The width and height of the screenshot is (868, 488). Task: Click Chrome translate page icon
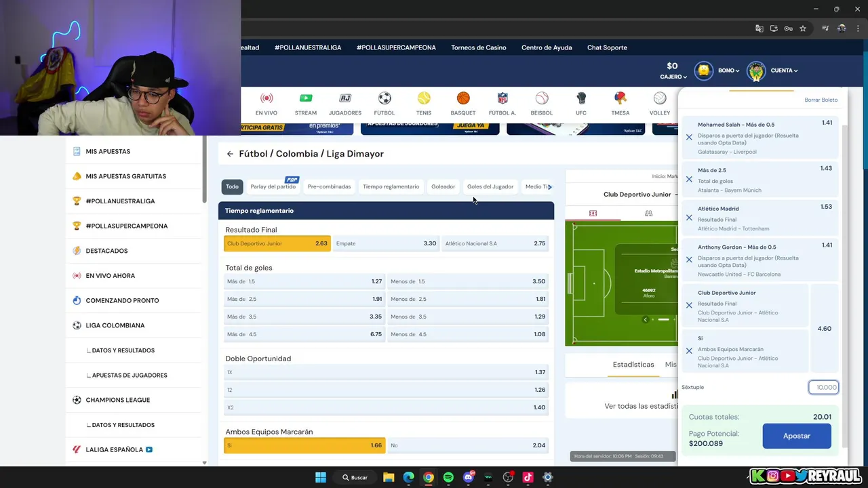[x=759, y=28]
